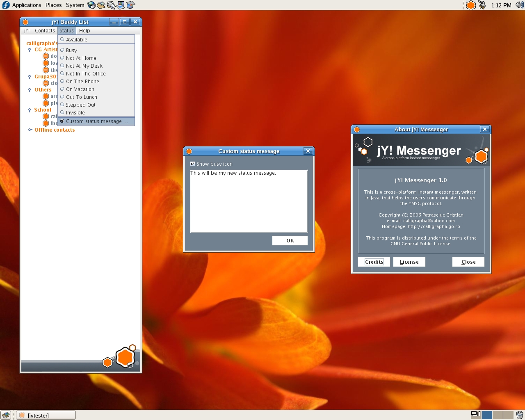525x420 pixels.
Task: Click the email calligrapha@yahoo.com in About dialog
Action: point(429,221)
